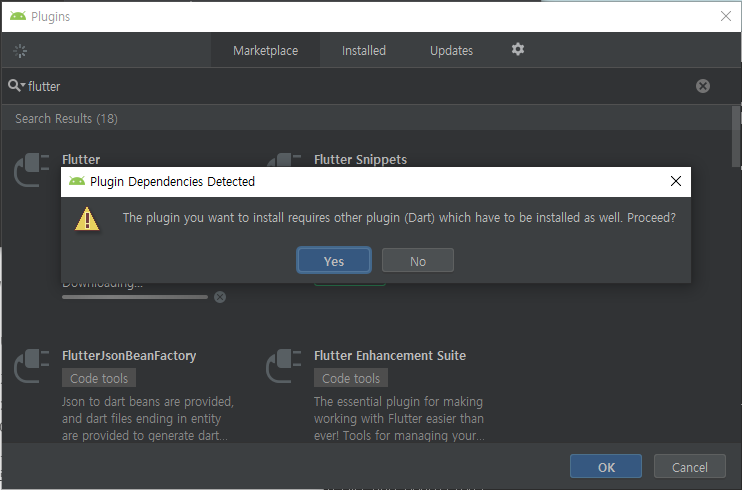Open Flutter Enhancement Suite plugin
The height and width of the screenshot is (490, 742).
pos(390,356)
